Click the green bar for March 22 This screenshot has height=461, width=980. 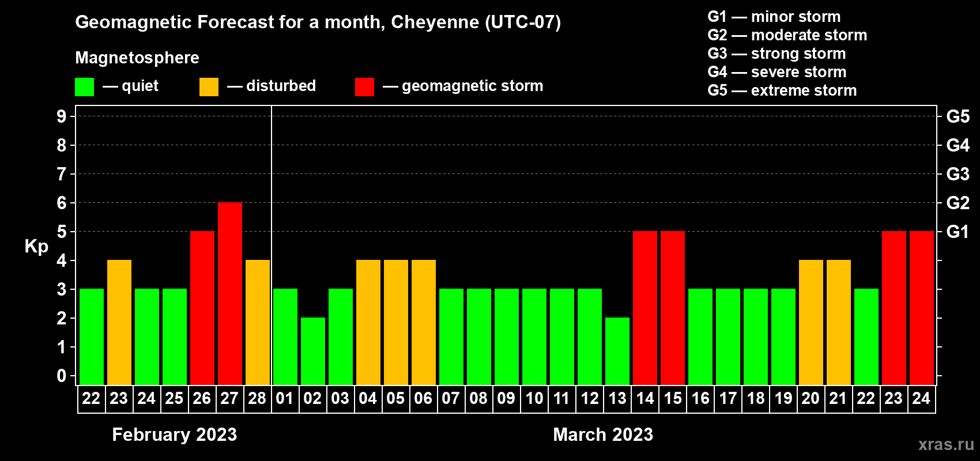(866, 337)
